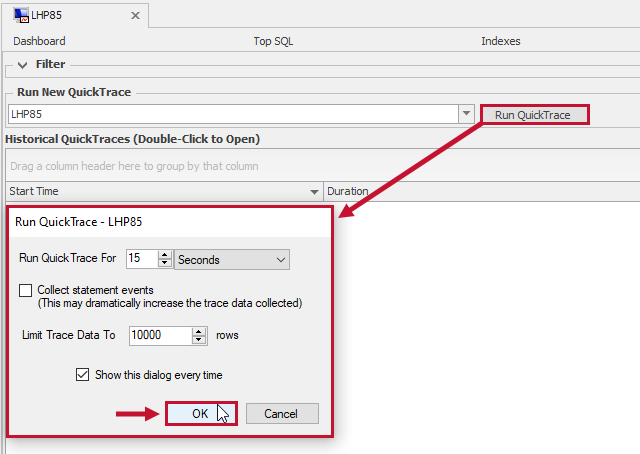The image size is (640, 454).
Task: Open the Start Time column filter arrow
Action: click(314, 192)
